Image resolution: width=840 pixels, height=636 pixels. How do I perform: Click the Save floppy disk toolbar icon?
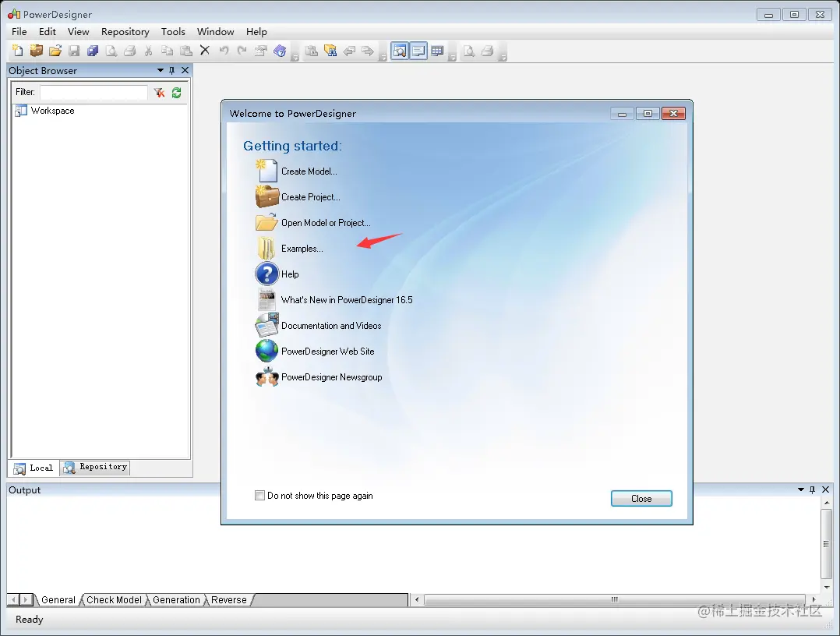pyautogui.click(x=74, y=51)
